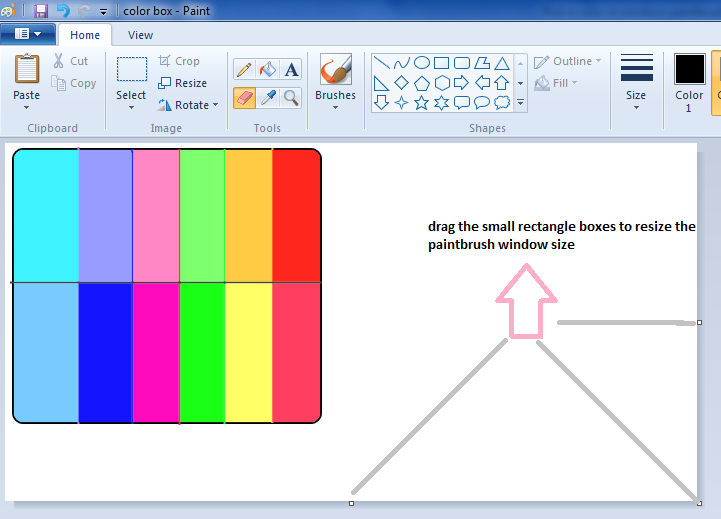Open the shape Fill dropdown
Viewport: 721px width, 519px height.
click(x=555, y=83)
